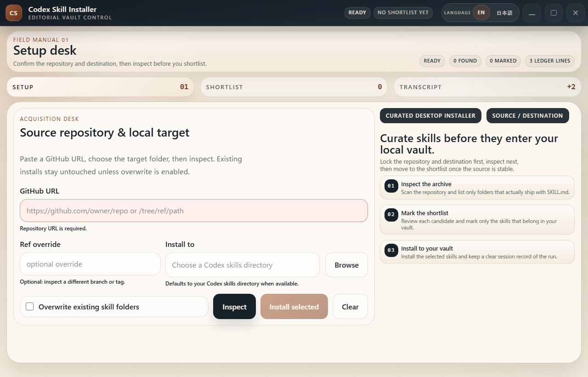Image resolution: width=588 pixels, height=377 pixels.
Task: Open the Transcript tab
Action: click(487, 87)
